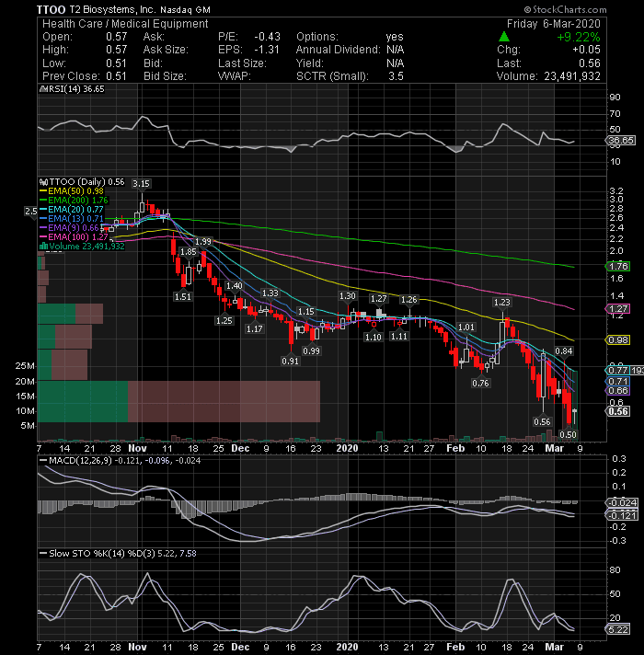The width and height of the screenshot is (644, 655).
Task: Click the 1.11 price annotation
Action: (399, 337)
